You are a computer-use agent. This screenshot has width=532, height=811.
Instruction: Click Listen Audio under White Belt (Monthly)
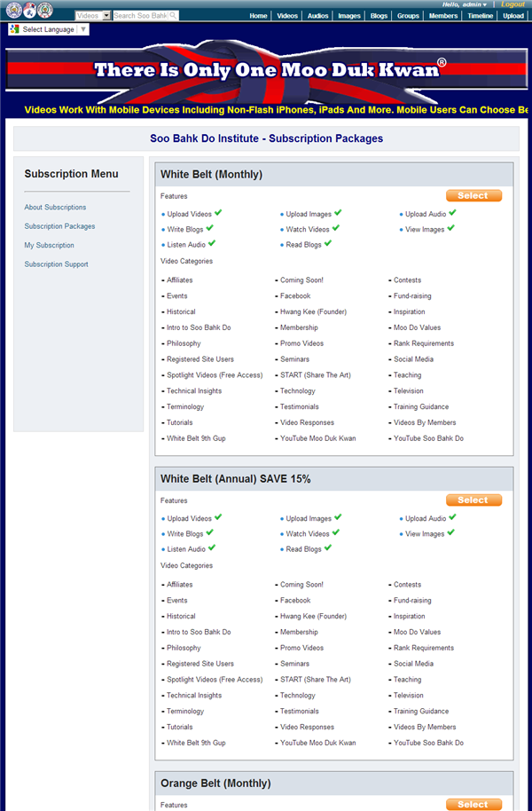pos(186,245)
